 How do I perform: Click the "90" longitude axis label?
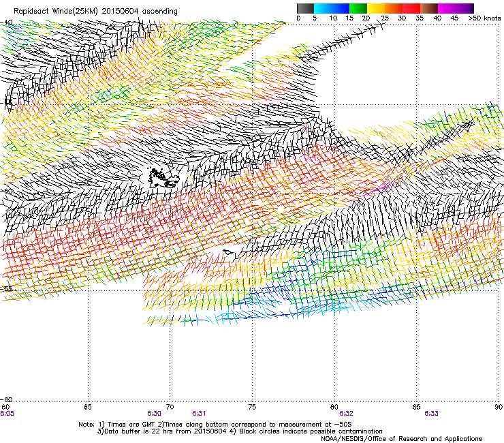499,407
